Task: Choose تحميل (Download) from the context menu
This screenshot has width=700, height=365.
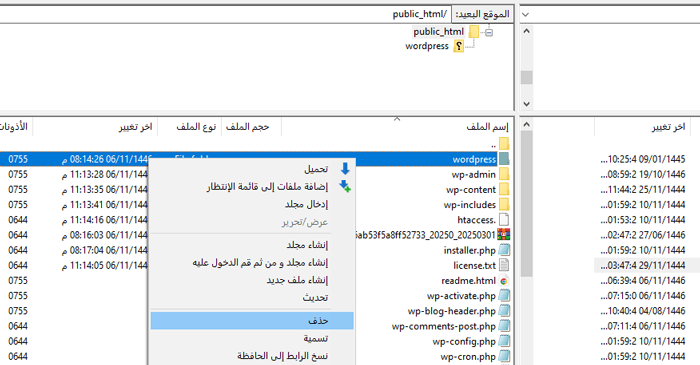Action: tap(252, 169)
